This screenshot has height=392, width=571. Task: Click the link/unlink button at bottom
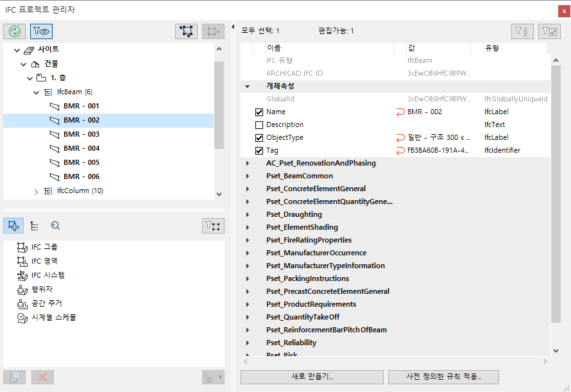pyautogui.click(x=213, y=377)
